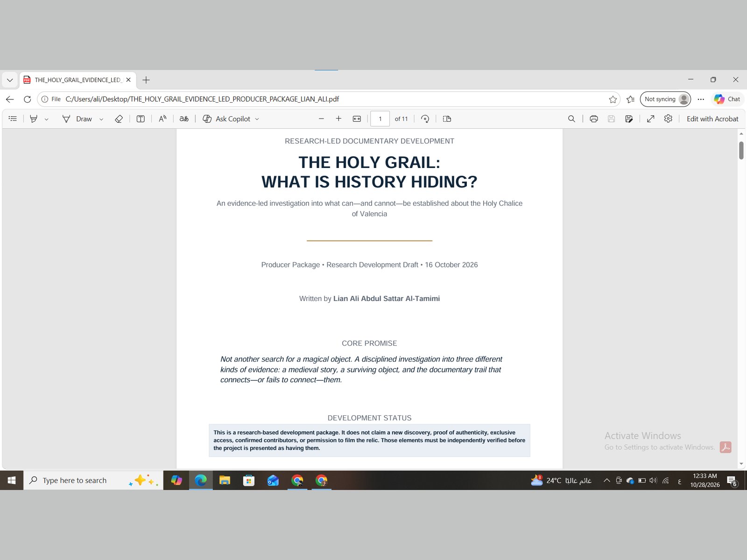
Task: Expand the Draw options dropdown arrow
Action: [101, 119]
